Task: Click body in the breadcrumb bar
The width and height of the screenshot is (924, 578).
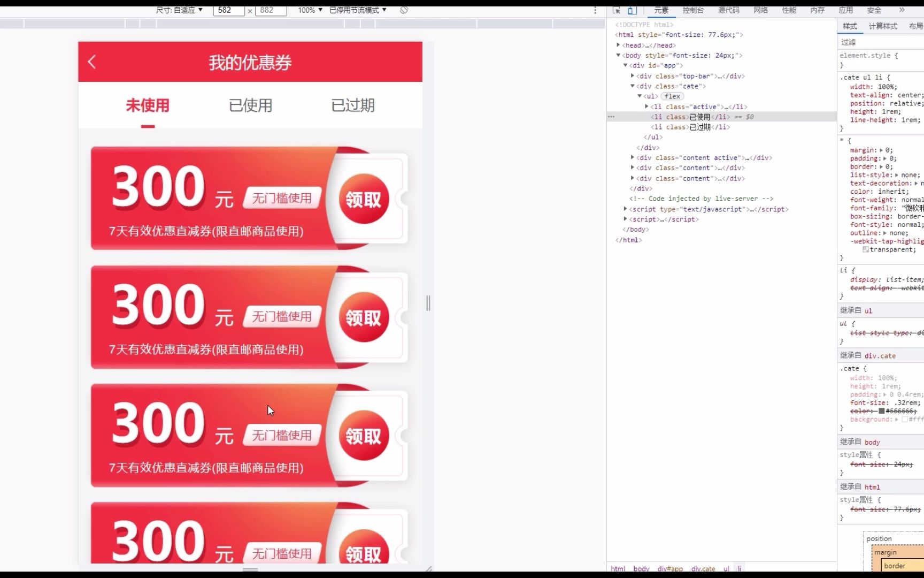Action: (641, 568)
